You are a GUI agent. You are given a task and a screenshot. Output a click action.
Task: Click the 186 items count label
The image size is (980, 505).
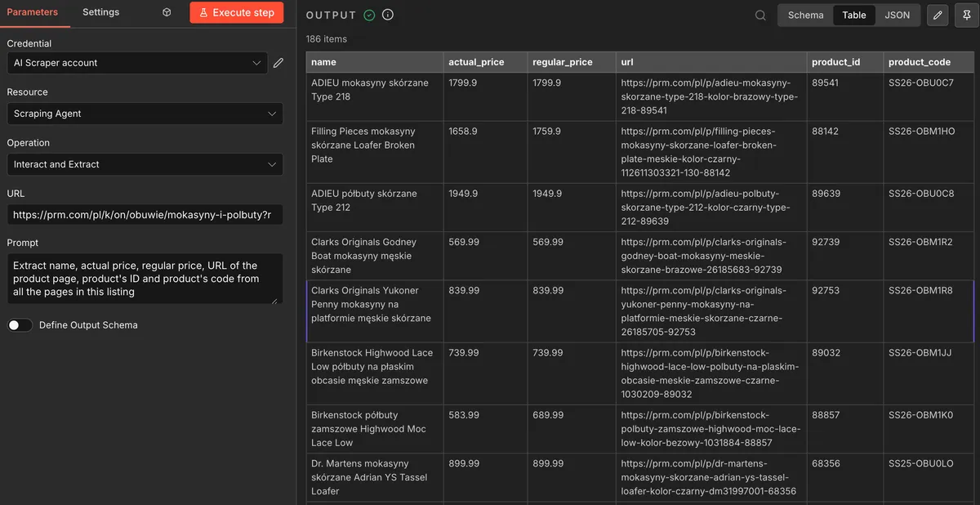click(x=327, y=39)
